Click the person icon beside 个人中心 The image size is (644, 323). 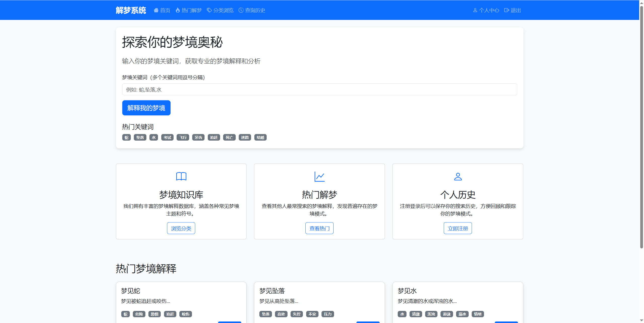click(x=475, y=10)
